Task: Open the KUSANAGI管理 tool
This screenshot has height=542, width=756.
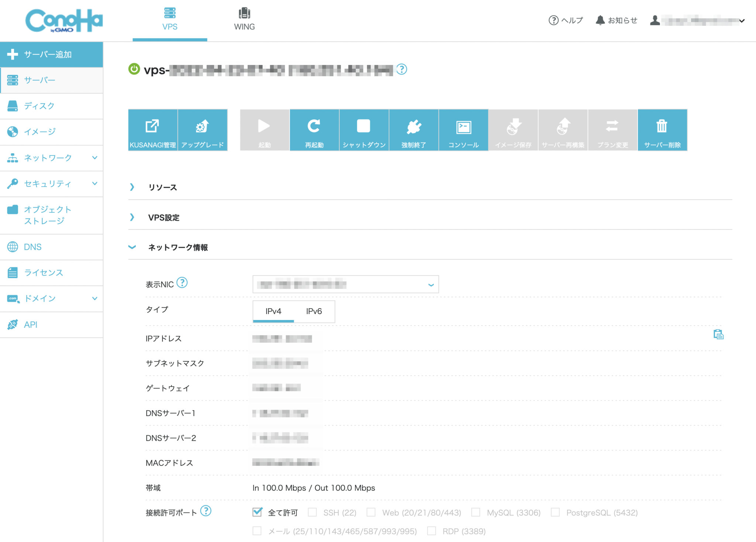Action: [152, 130]
